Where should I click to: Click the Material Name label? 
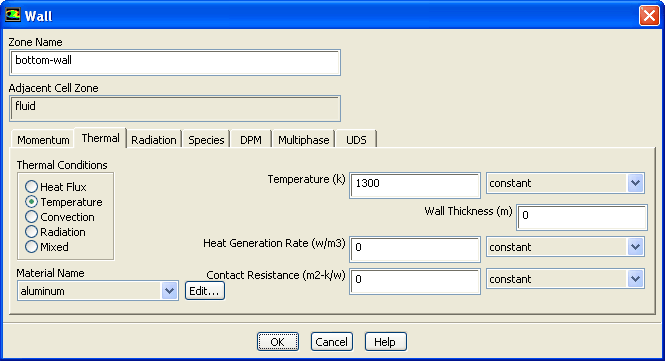(x=50, y=273)
